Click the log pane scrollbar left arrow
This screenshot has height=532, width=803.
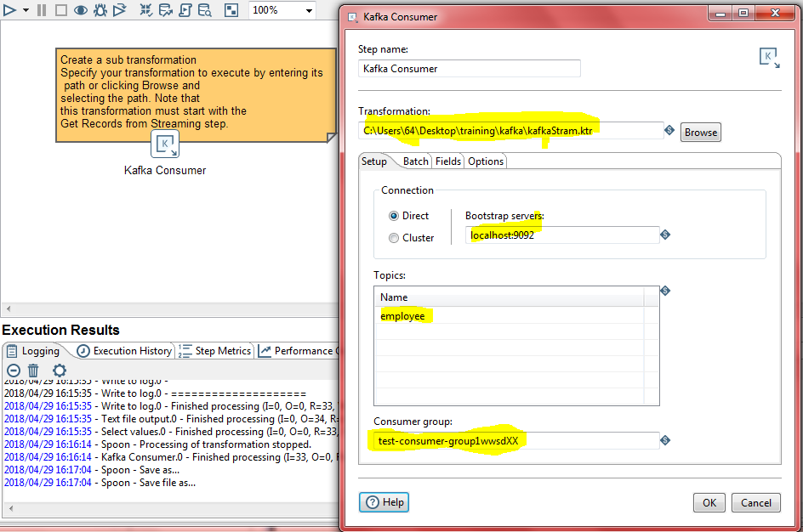tap(11, 508)
